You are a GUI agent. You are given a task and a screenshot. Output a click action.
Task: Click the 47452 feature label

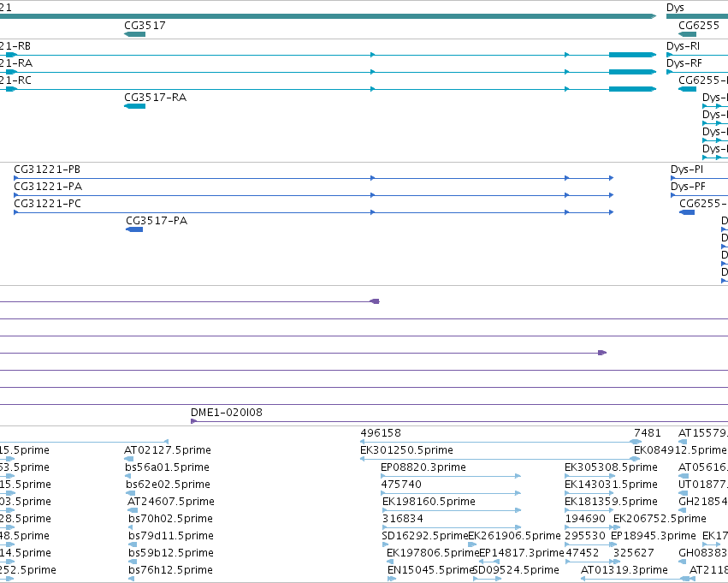[582, 553]
